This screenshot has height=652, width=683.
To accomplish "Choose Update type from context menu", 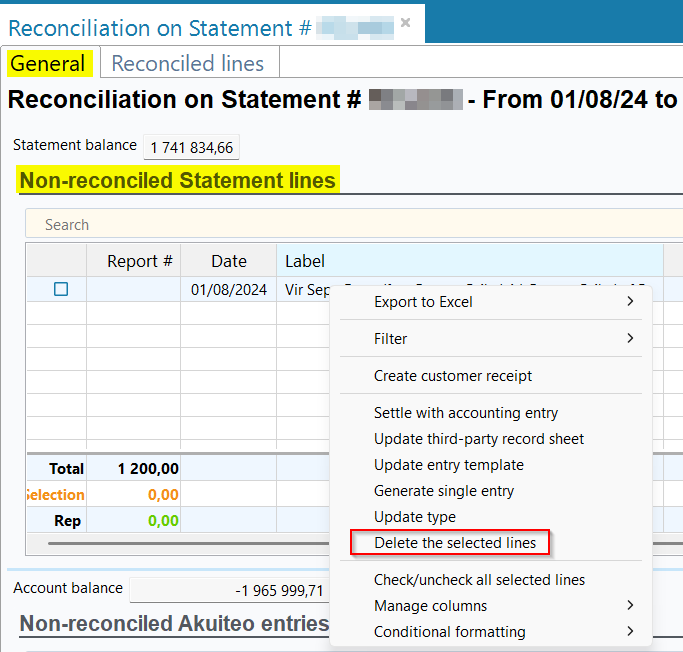I will click(x=415, y=517).
